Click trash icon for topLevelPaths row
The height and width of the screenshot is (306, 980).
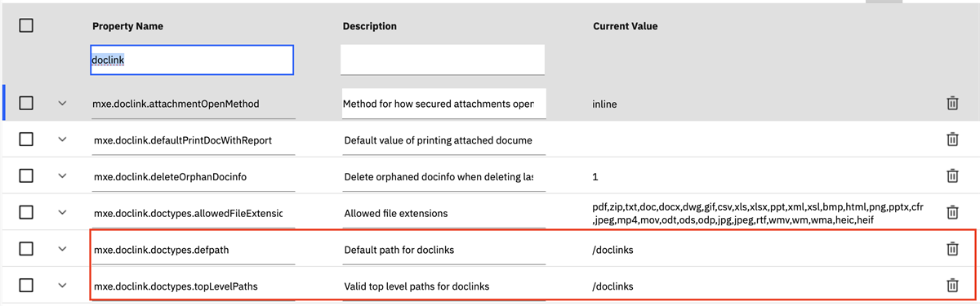(x=951, y=285)
